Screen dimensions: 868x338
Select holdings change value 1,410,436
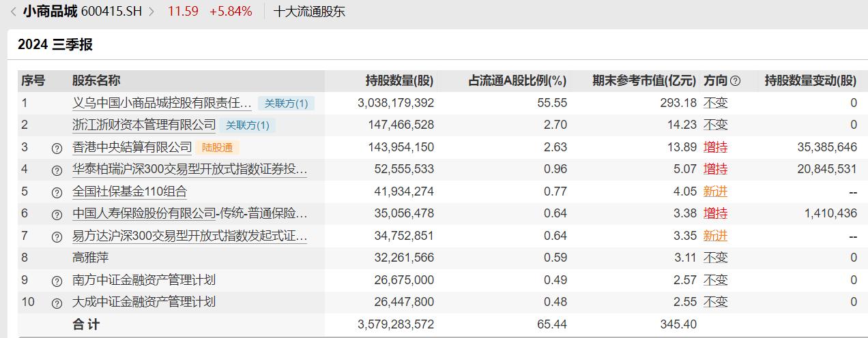point(830,213)
